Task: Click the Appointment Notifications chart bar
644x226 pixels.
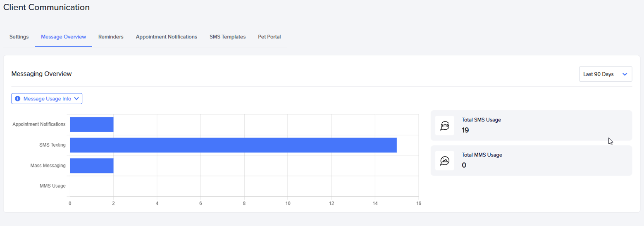Action: pyautogui.click(x=91, y=124)
